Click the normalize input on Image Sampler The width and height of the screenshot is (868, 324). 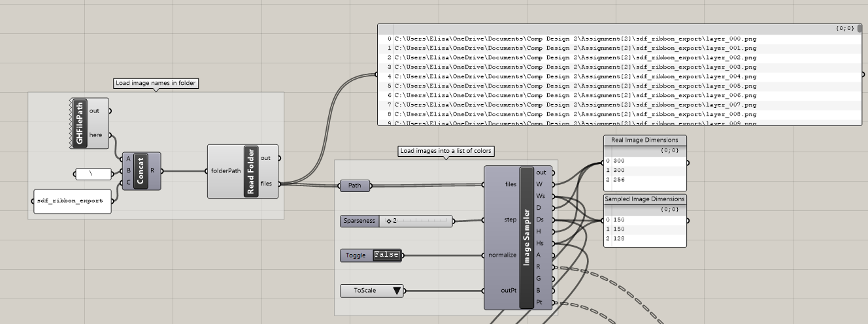click(502, 255)
